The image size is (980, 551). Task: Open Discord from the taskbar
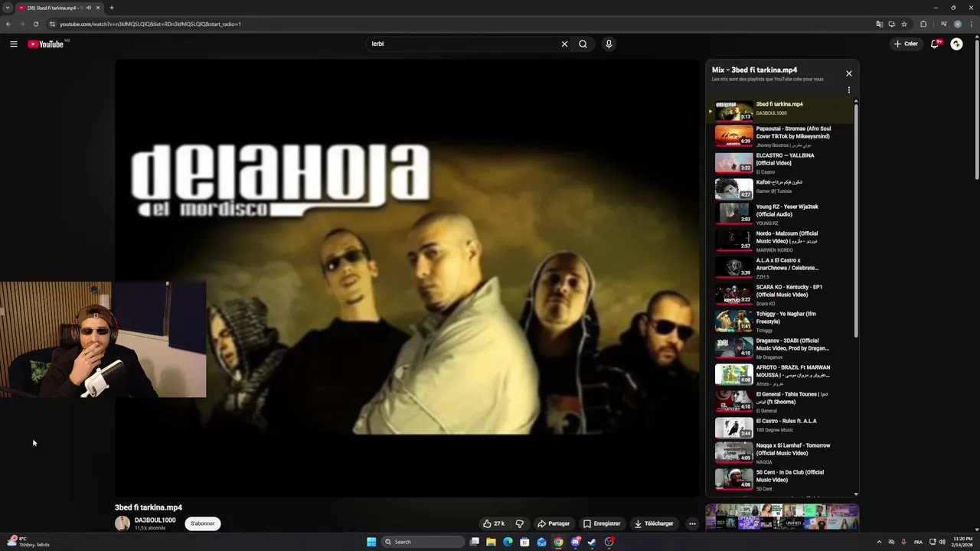tap(575, 542)
